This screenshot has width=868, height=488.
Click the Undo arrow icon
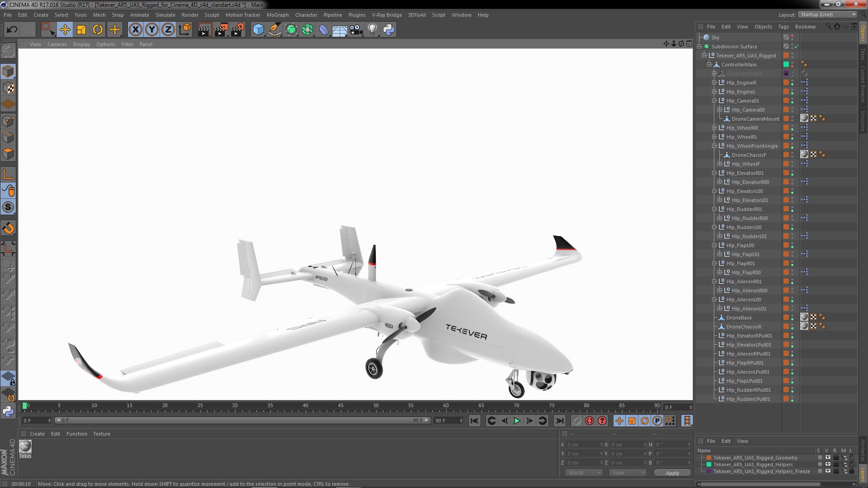pos(12,30)
